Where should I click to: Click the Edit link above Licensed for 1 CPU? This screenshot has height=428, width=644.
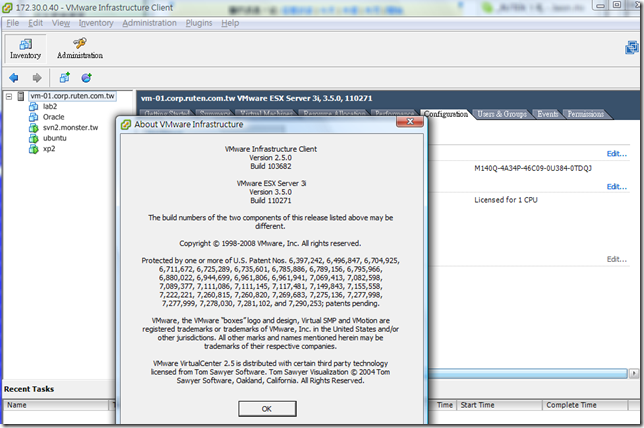616,186
